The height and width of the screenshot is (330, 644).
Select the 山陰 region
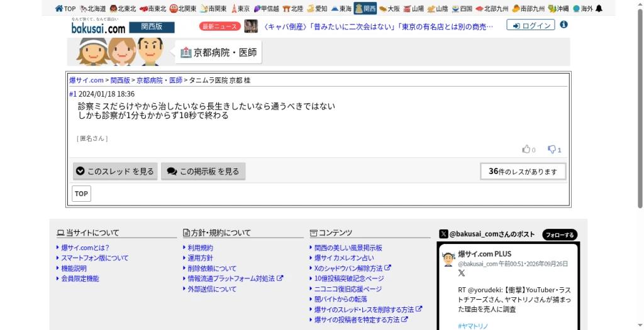(x=438, y=8)
